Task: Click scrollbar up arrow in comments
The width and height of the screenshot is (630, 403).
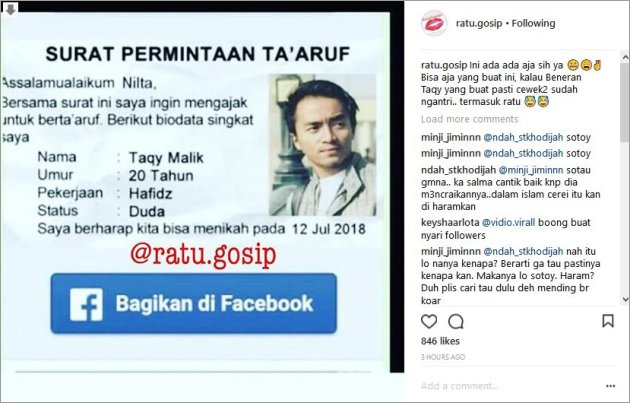Action: 625,58
